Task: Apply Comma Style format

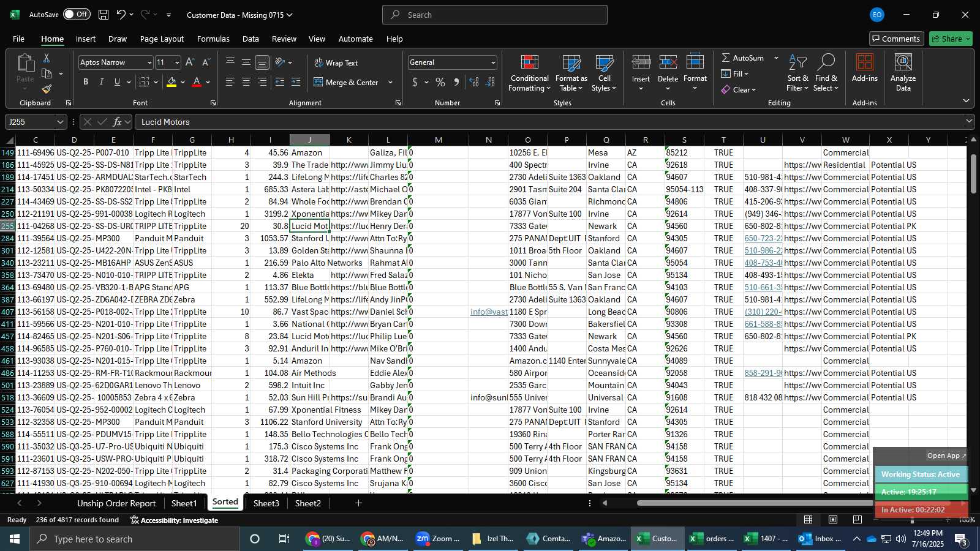Action: 456,82
